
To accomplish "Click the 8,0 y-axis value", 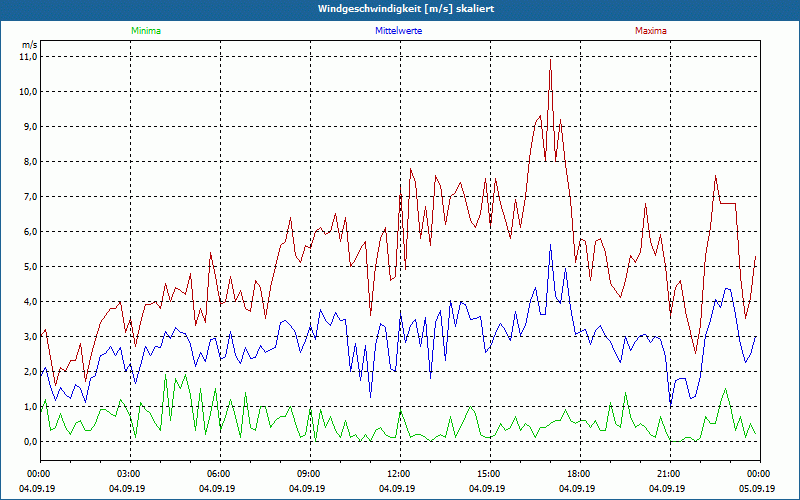I will tap(31, 162).
